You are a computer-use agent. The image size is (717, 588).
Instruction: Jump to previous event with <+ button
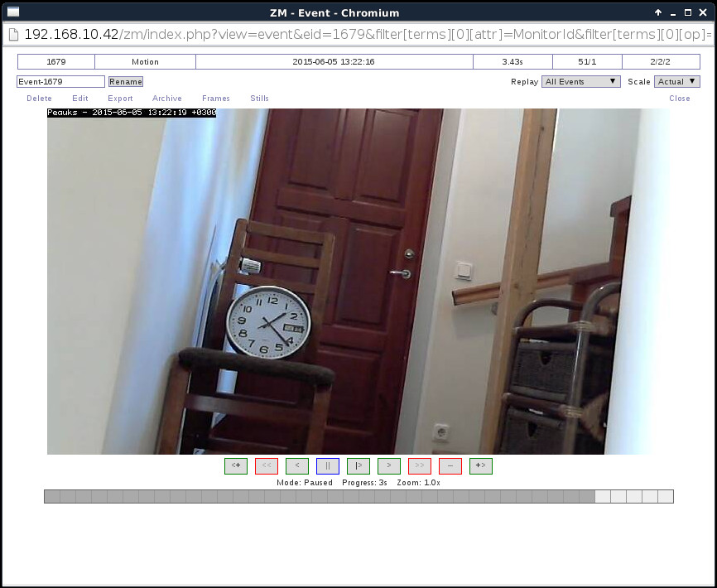point(236,465)
